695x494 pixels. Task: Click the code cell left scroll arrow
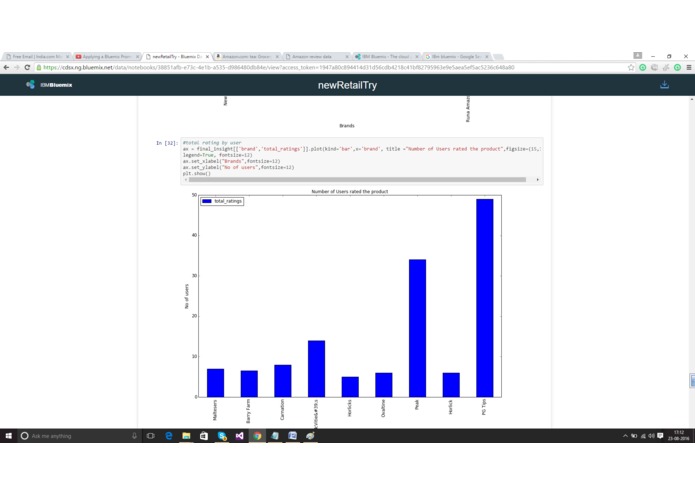[186, 179]
